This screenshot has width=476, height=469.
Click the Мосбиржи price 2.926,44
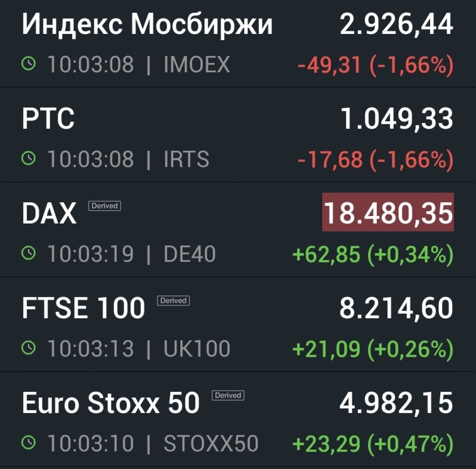[396, 25]
